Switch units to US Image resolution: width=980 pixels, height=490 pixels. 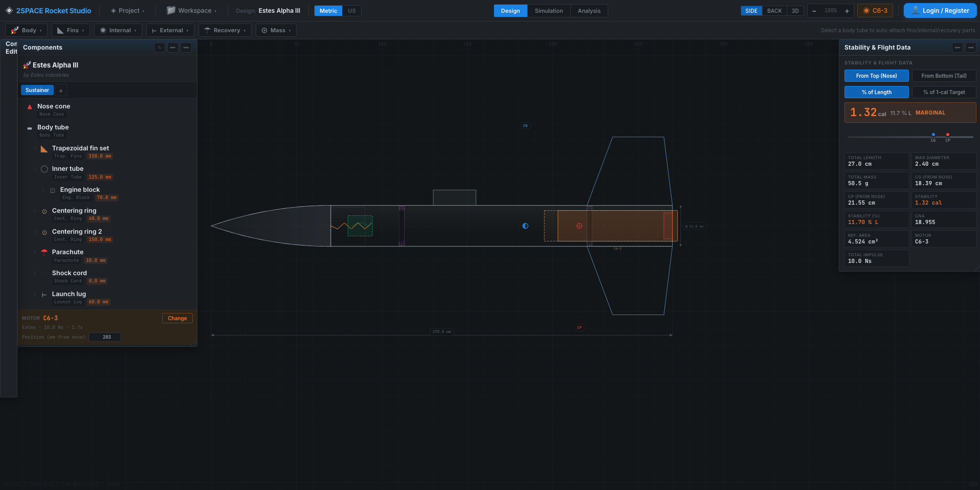point(352,11)
